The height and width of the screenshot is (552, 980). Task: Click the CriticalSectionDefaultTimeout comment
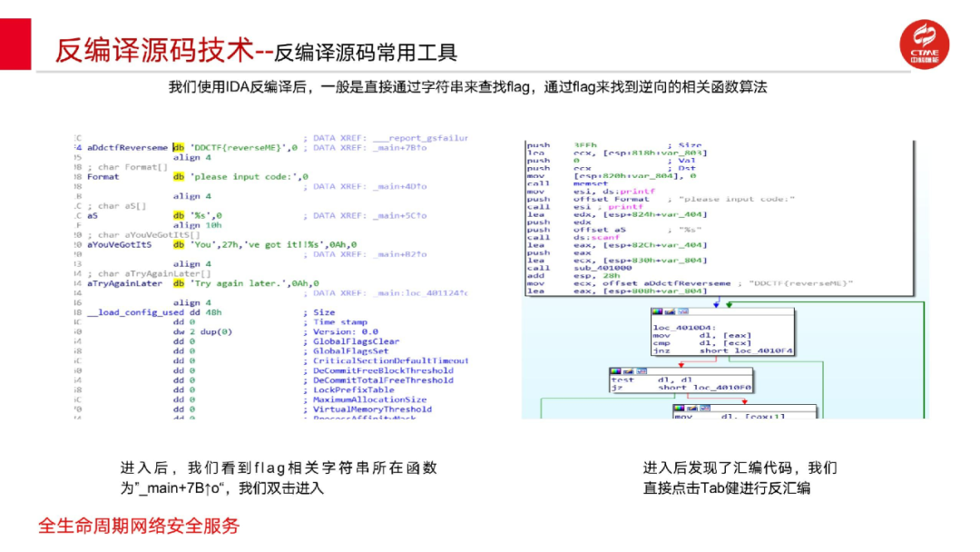(390, 360)
